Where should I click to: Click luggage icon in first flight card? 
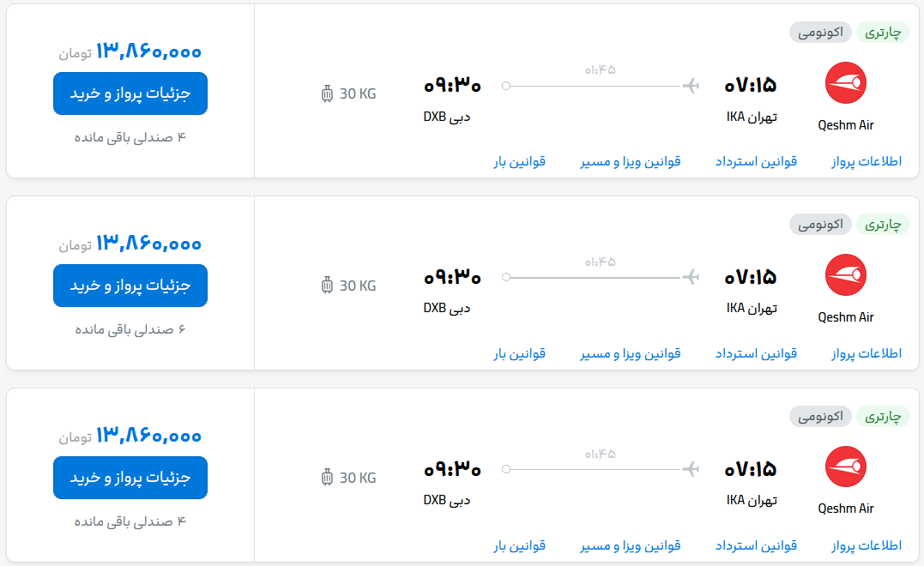coord(327,94)
